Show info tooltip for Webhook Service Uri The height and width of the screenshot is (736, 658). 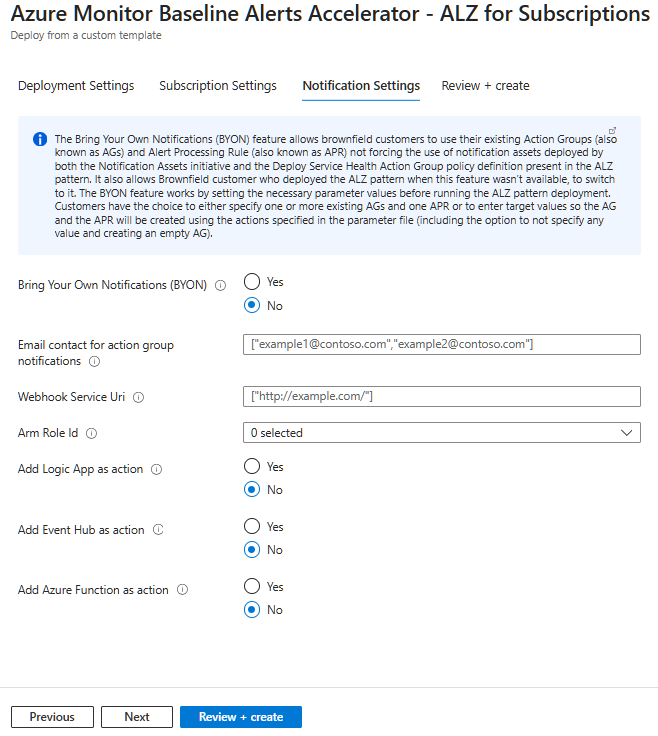coord(138,398)
